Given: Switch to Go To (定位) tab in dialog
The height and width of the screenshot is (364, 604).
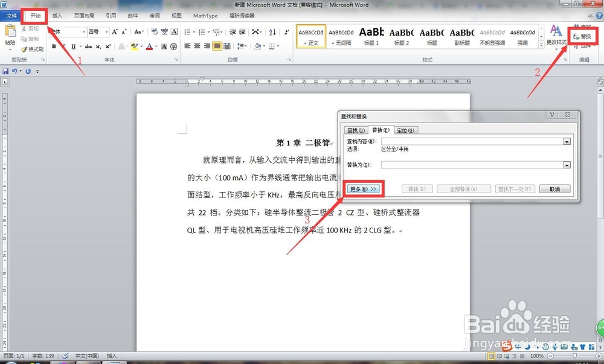Looking at the screenshot, I should click(x=405, y=130).
